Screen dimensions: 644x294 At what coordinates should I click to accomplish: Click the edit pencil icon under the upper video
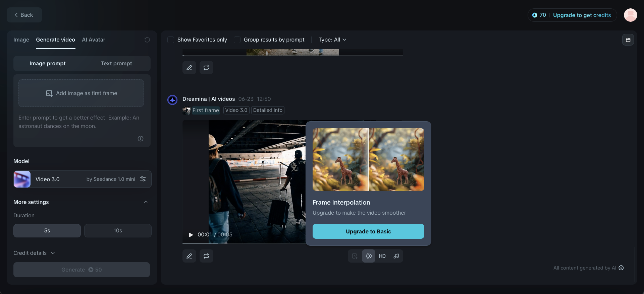tap(189, 68)
